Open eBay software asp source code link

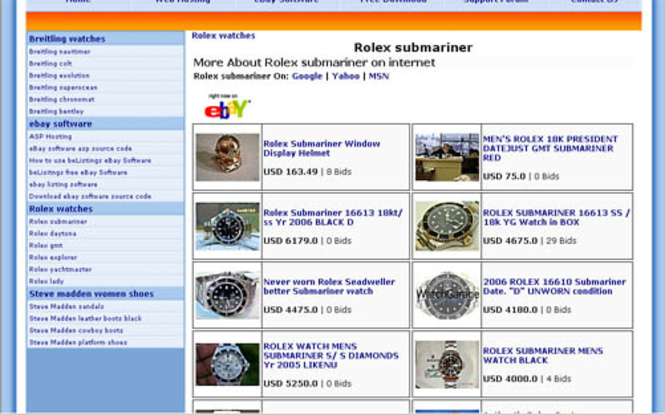tap(80, 148)
